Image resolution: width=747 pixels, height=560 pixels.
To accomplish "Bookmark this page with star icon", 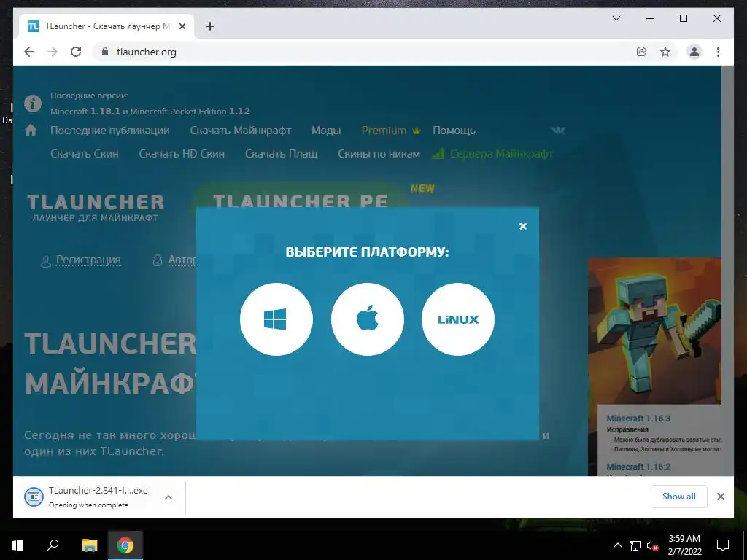I will (665, 52).
